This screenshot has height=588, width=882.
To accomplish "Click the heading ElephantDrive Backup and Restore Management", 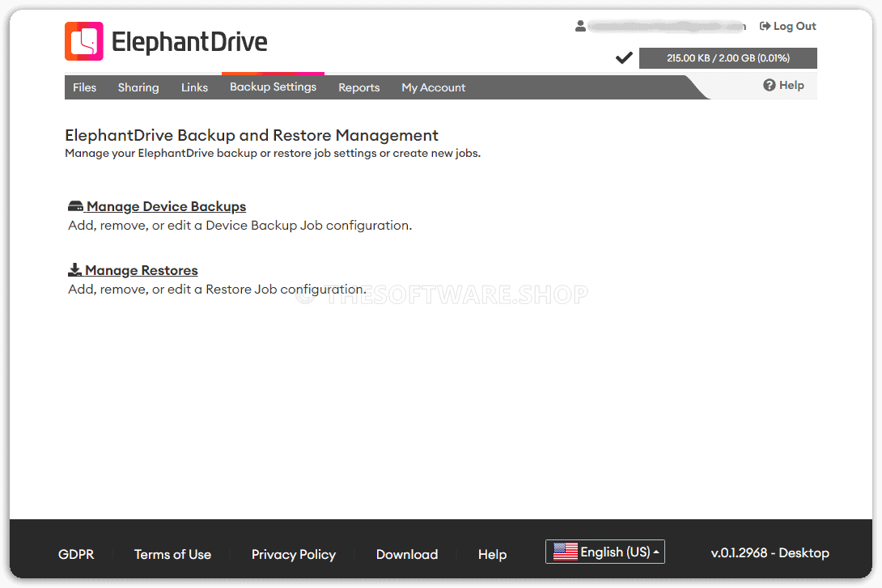I will point(252,135).
